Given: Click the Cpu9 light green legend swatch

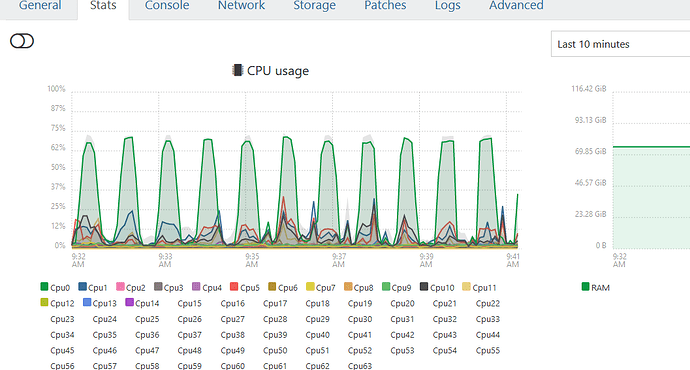Looking at the screenshot, I should pyautogui.click(x=386, y=287).
